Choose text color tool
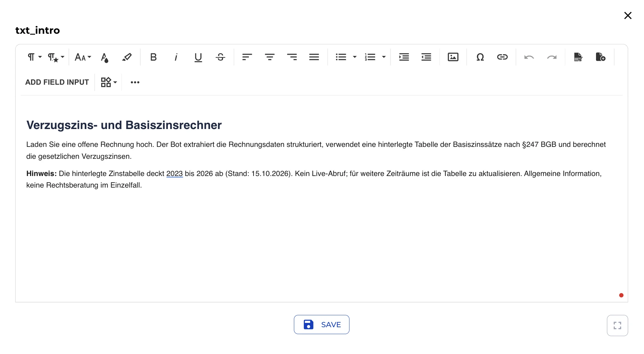This screenshot has height=354, width=644. 105,57
